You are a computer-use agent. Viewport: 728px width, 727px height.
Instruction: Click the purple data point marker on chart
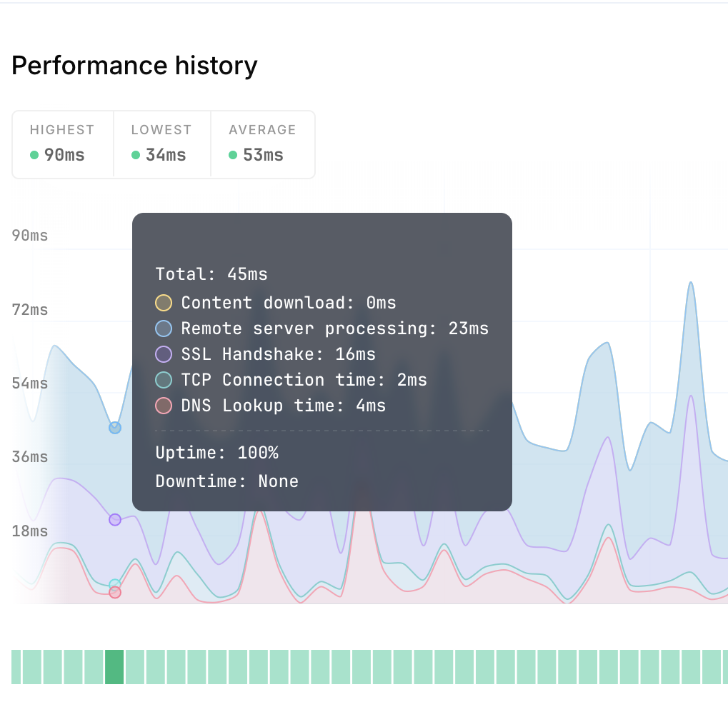[x=115, y=520]
